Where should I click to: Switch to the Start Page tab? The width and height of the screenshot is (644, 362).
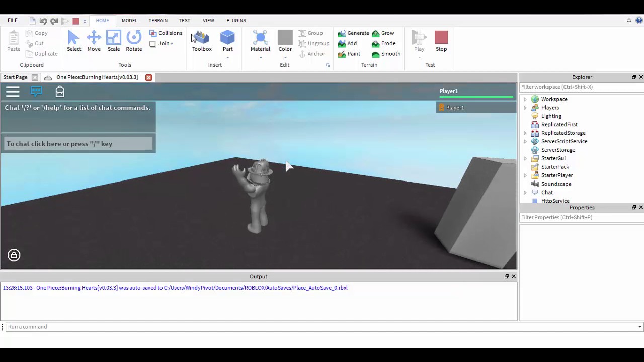(x=15, y=77)
